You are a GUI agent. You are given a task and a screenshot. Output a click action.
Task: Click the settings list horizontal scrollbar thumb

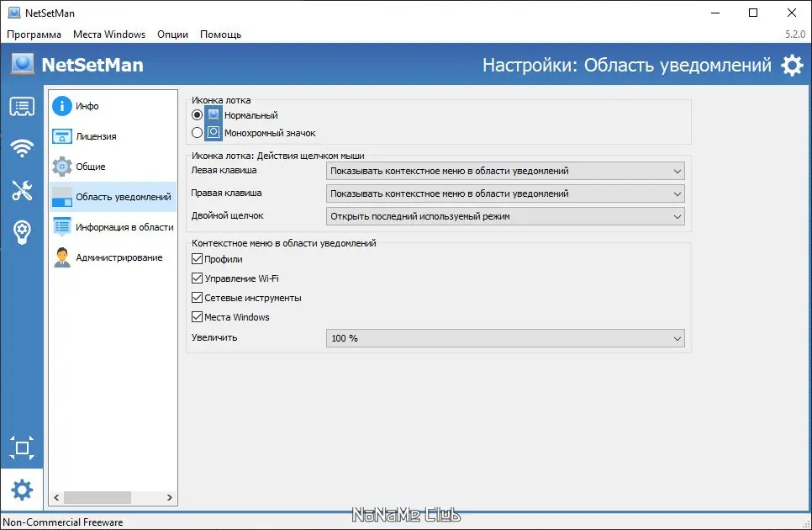coord(98,497)
